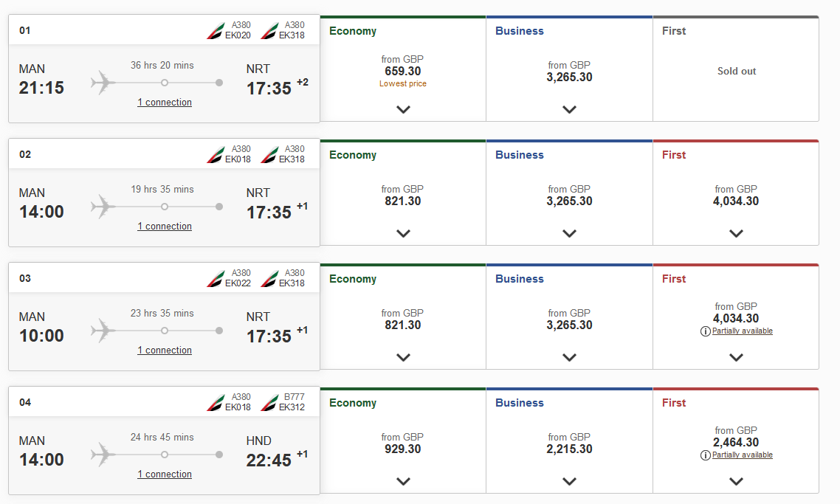This screenshot has width=840, height=504.
Task: Expand First fare 4,034.30 chevron on flight 02
Action: tap(736, 233)
